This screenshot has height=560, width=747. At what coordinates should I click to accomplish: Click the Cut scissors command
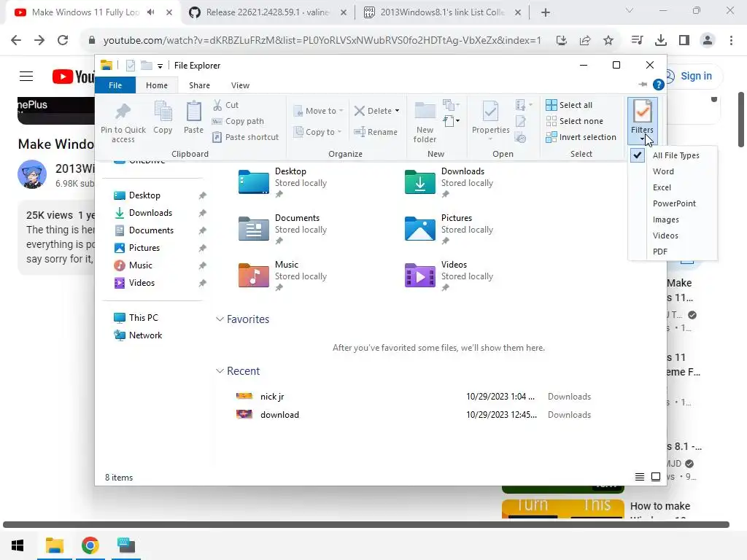coord(225,105)
